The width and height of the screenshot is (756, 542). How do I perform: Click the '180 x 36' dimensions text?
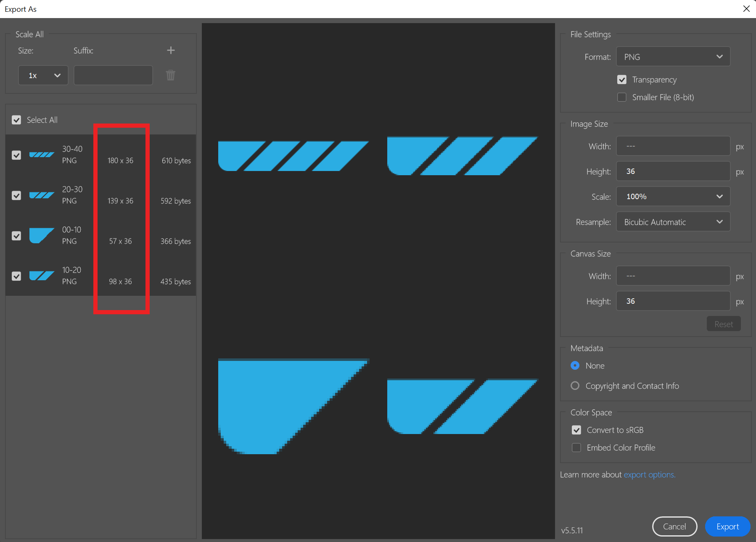120,160
